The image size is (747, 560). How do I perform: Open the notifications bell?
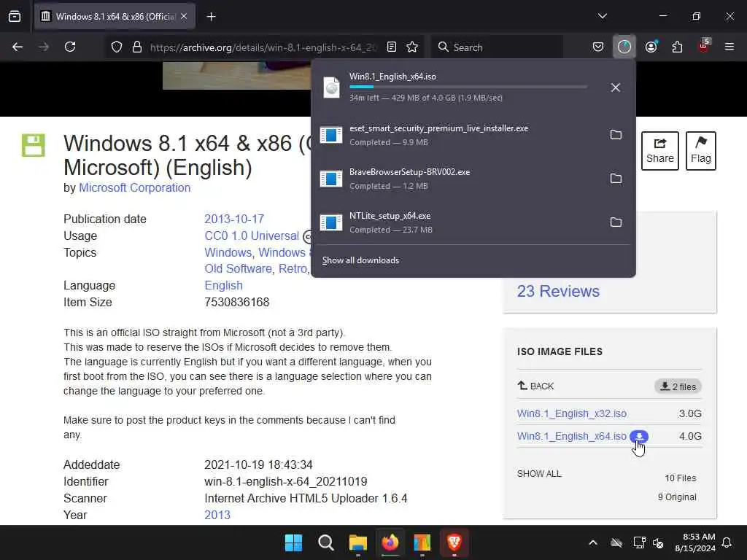click(x=727, y=542)
